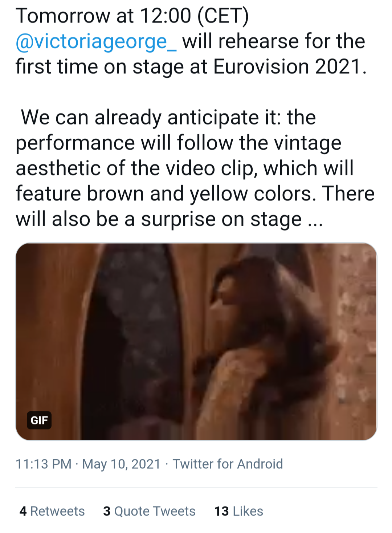The height and width of the screenshot is (533, 392).
Task: Open the Twitter for Android source link
Action: 228,464
